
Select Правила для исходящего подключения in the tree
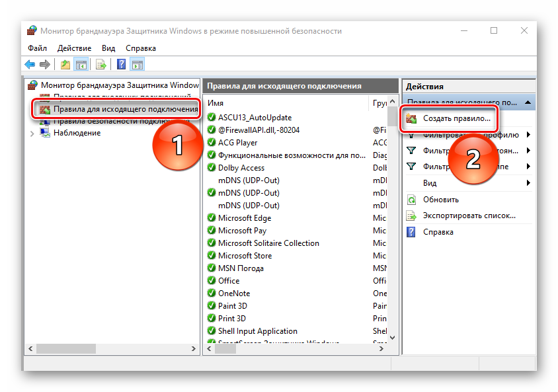tap(126, 109)
